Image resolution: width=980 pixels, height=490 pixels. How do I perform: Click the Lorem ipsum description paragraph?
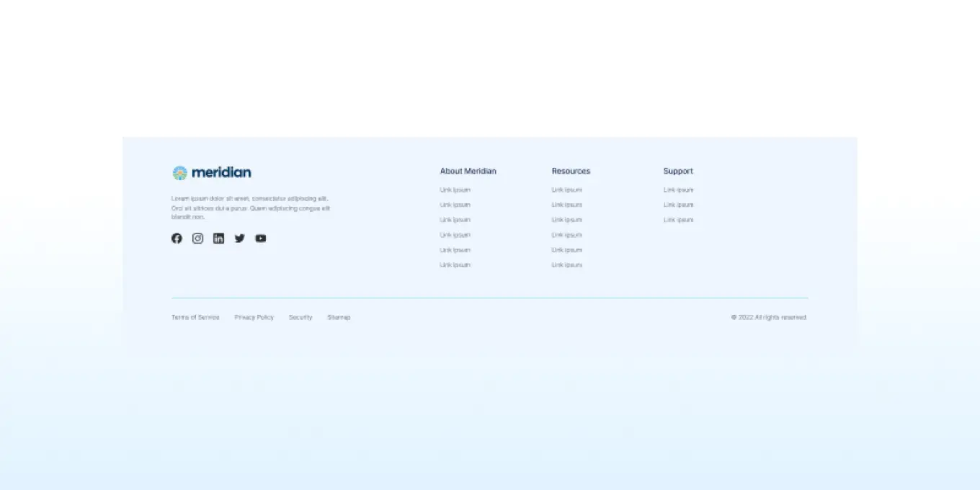tap(251, 208)
